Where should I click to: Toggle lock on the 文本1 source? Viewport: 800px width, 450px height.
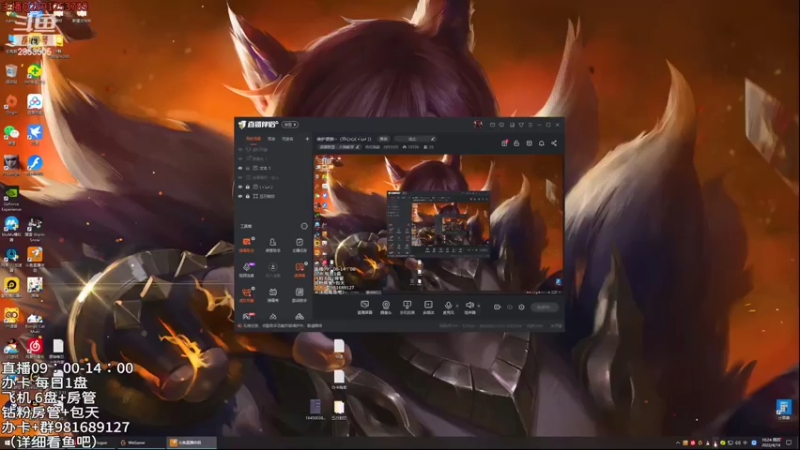tap(248, 168)
